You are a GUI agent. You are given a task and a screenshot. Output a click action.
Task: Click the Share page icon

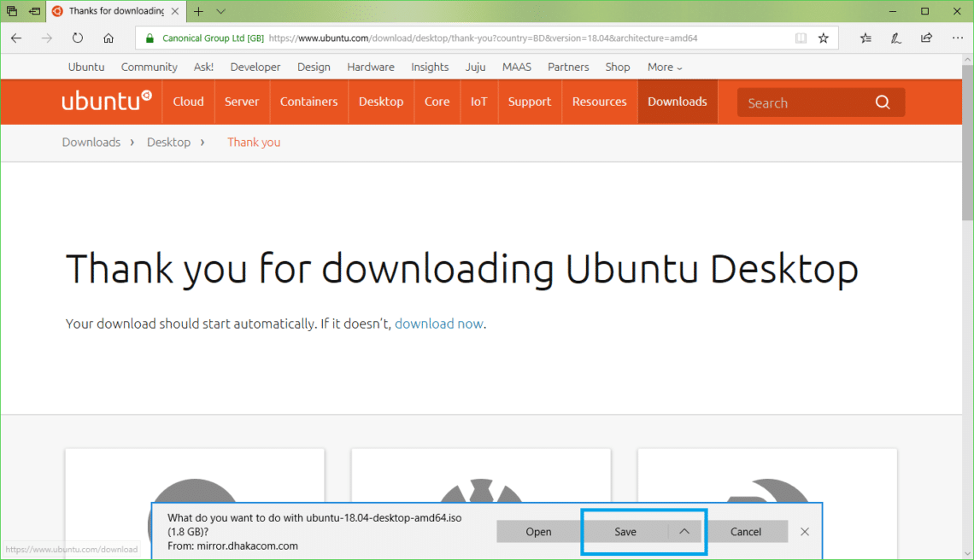[x=926, y=38]
